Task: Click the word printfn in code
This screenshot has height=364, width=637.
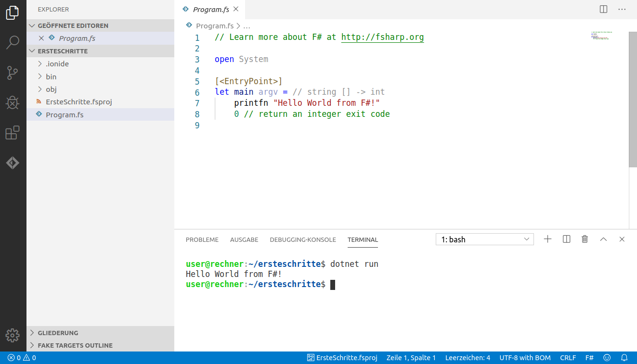Action: [251, 103]
